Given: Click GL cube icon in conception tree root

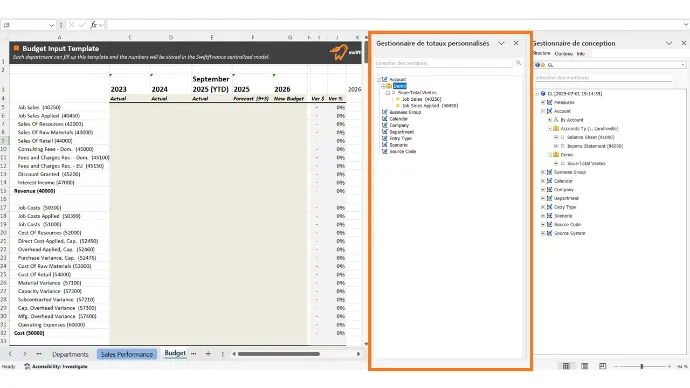Looking at the screenshot, I should [x=543, y=94].
